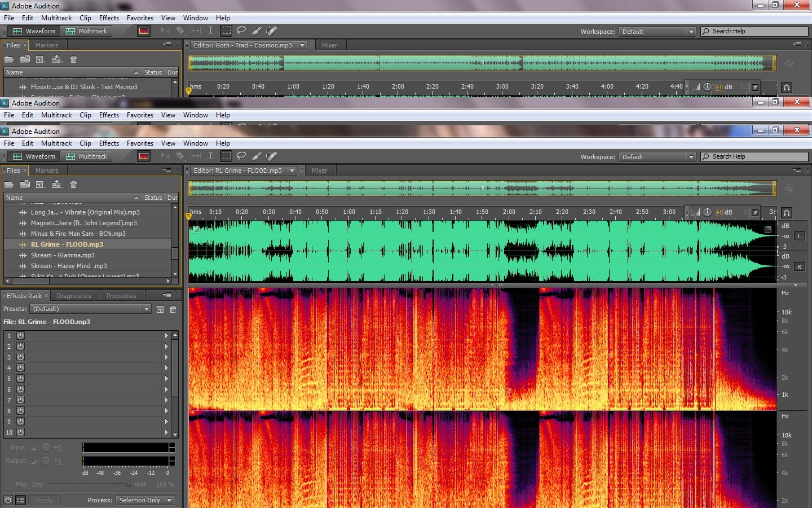Viewport: 812px width, 508px height.
Task: Click Open File icon in Cosmos window
Action: (x=9, y=59)
